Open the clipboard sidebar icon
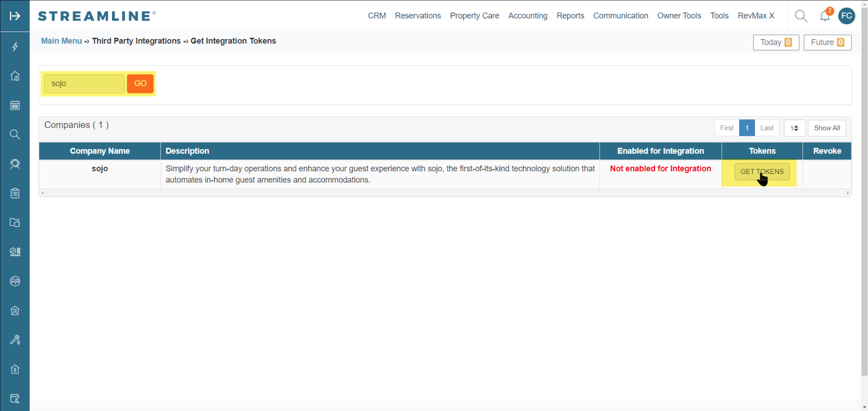This screenshot has width=868, height=411. click(15, 193)
